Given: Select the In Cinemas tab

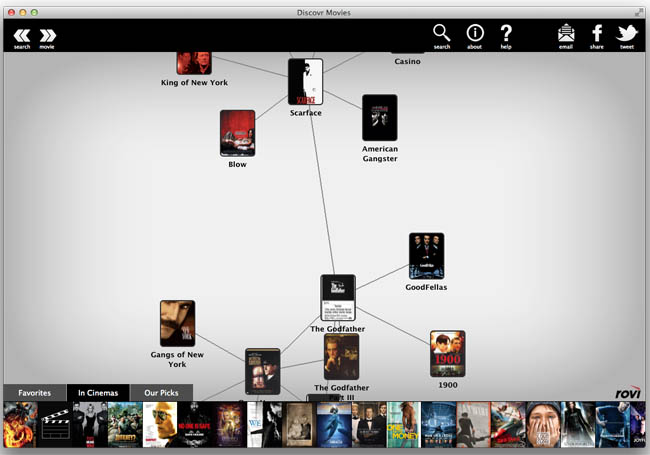Looking at the screenshot, I should pyautogui.click(x=98, y=393).
